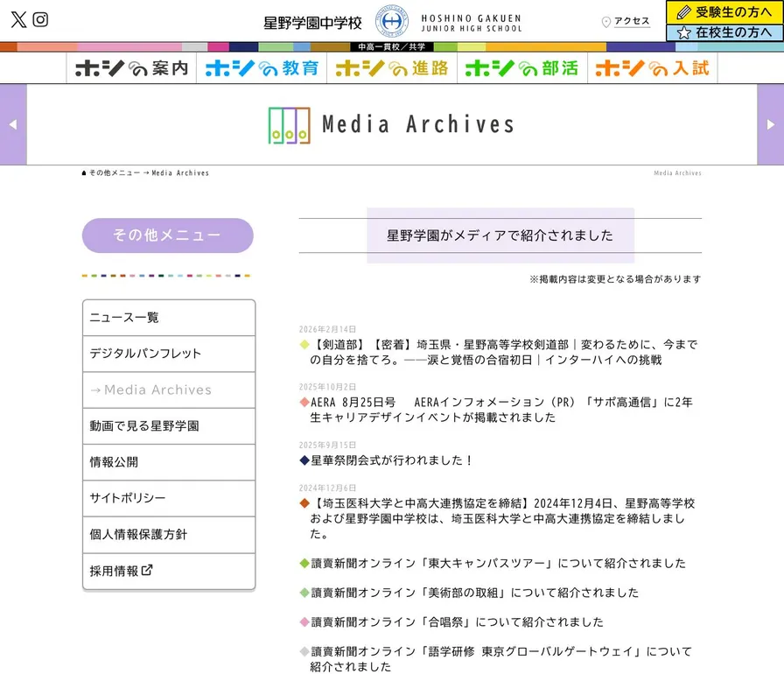The image size is (784, 674).
Task: Open 読売新聞 東大キャンパスツアー article link
Action: click(x=498, y=563)
